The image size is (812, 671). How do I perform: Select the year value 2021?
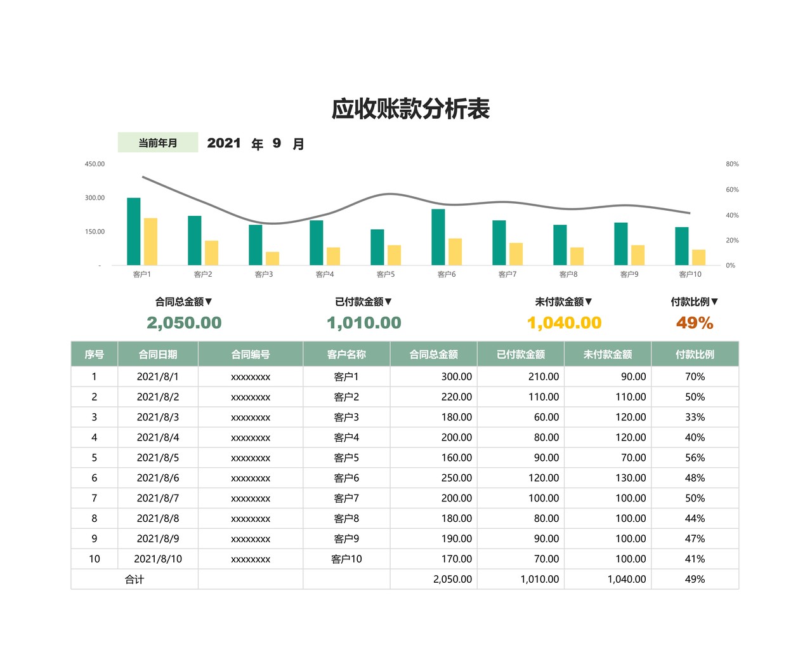(x=225, y=143)
